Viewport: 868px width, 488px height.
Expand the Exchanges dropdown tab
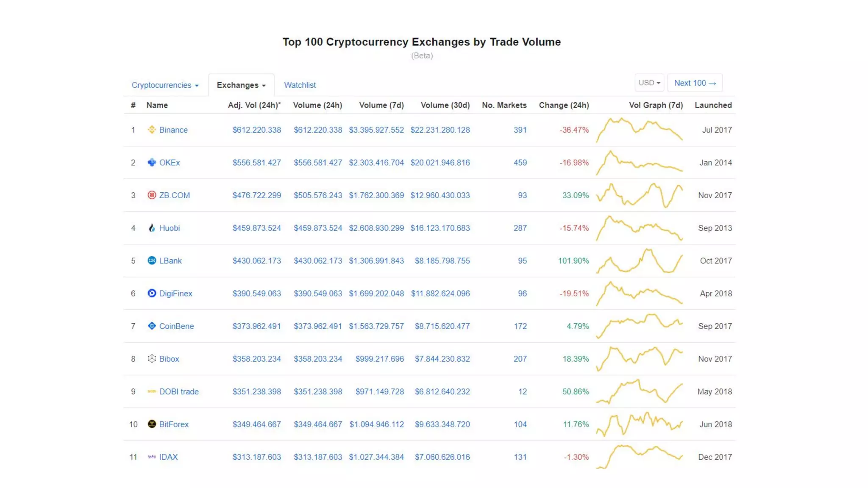(x=241, y=85)
